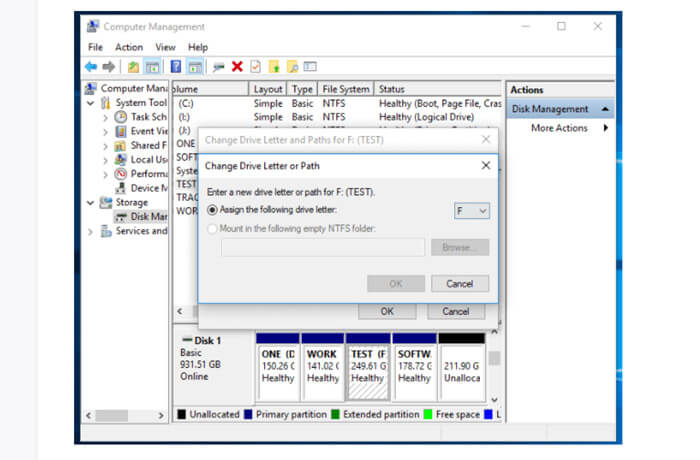Sort by the Layout column header
700x460 pixels.
[268, 89]
